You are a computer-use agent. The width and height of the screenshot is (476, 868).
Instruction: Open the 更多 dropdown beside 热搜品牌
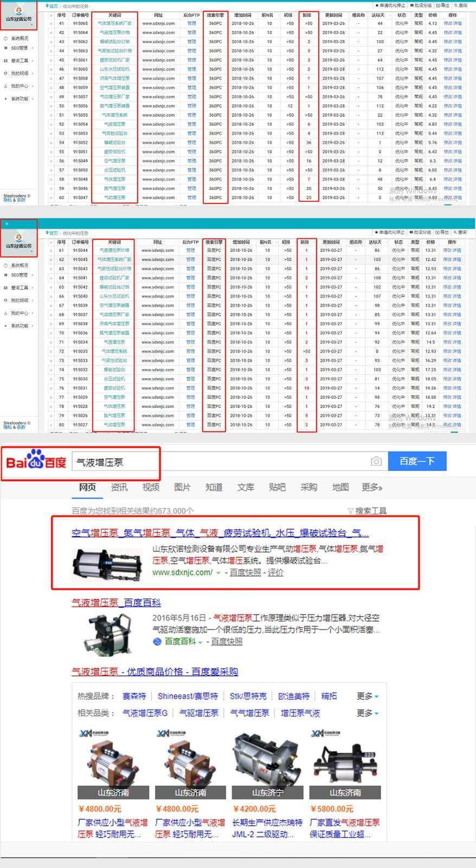[368, 696]
